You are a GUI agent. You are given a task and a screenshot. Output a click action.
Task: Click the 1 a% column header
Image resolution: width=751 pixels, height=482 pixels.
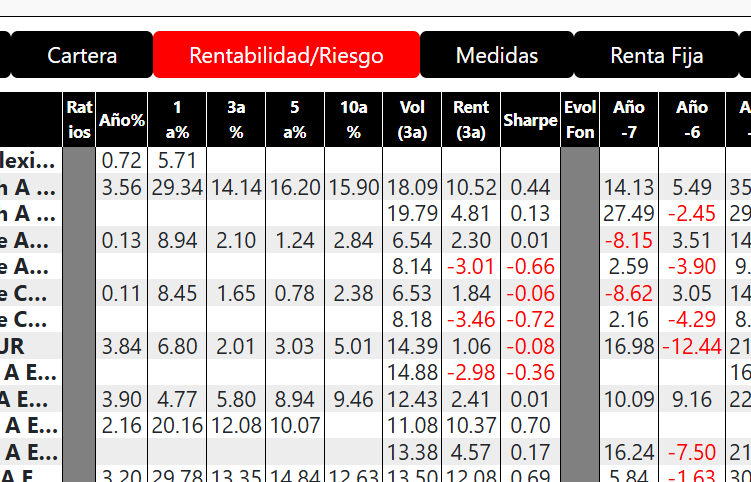[x=177, y=119]
